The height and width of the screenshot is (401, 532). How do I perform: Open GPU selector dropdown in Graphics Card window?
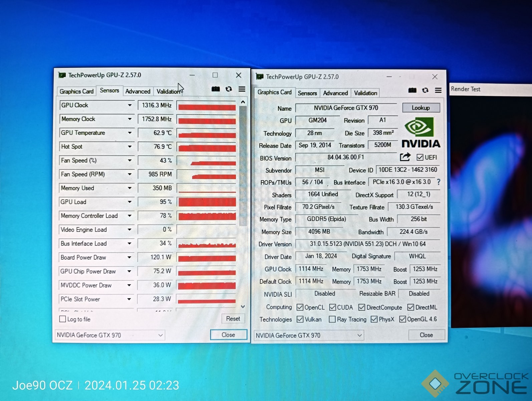point(359,335)
